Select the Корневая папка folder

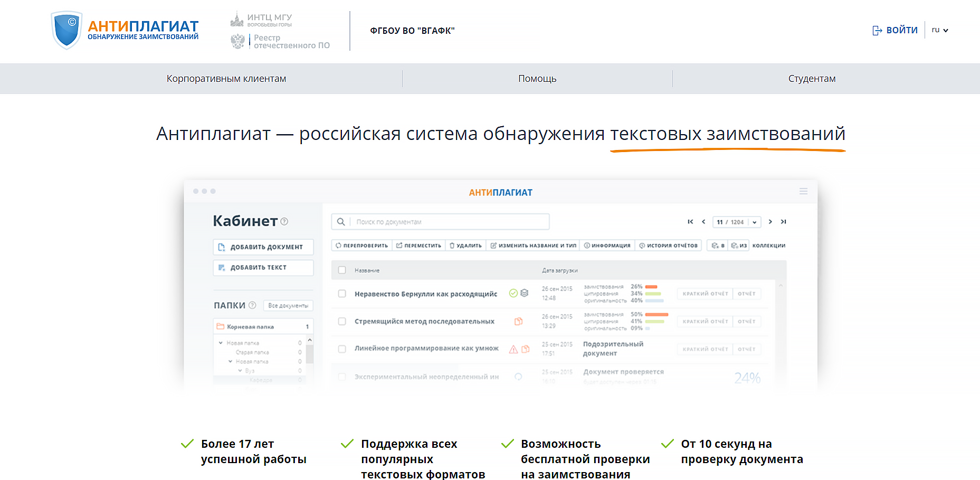click(263, 326)
